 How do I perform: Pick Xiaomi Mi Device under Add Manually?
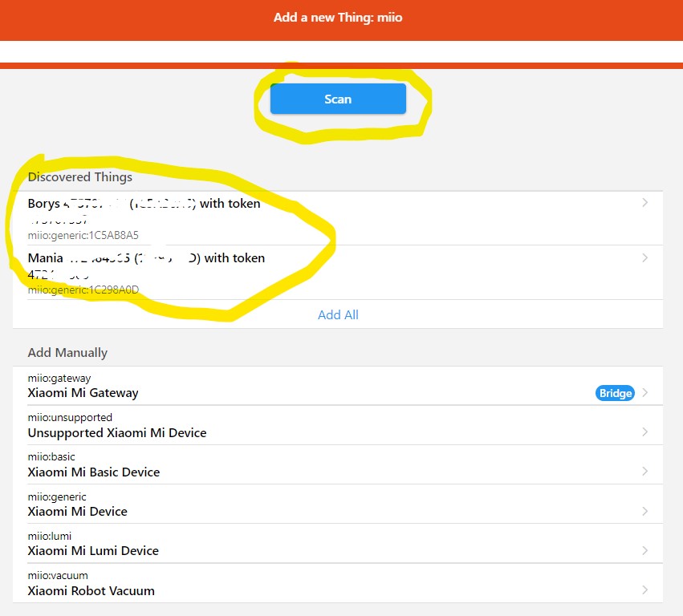point(78,512)
